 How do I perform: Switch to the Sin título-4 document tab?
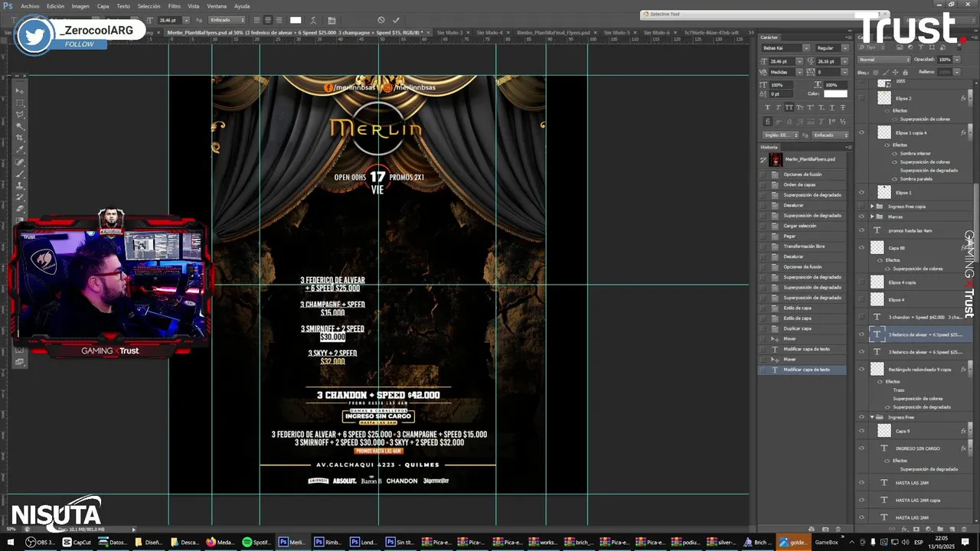point(489,33)
